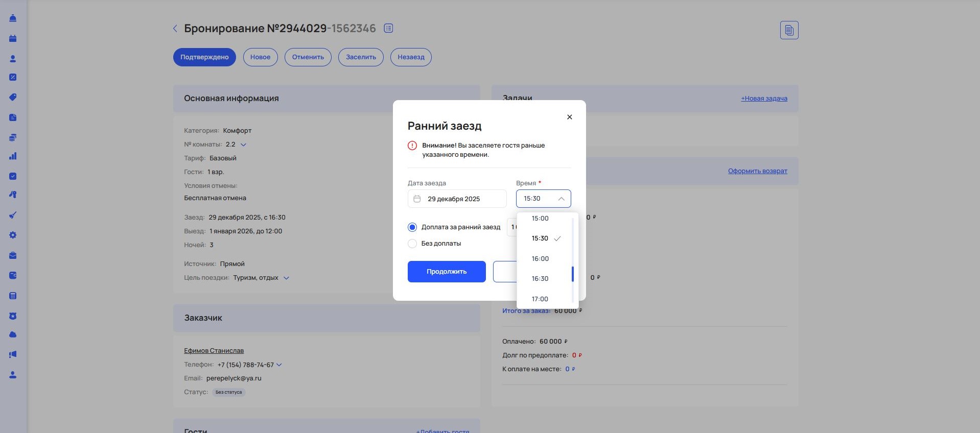Open the settings gear in the sidebar

click(13, 235)
